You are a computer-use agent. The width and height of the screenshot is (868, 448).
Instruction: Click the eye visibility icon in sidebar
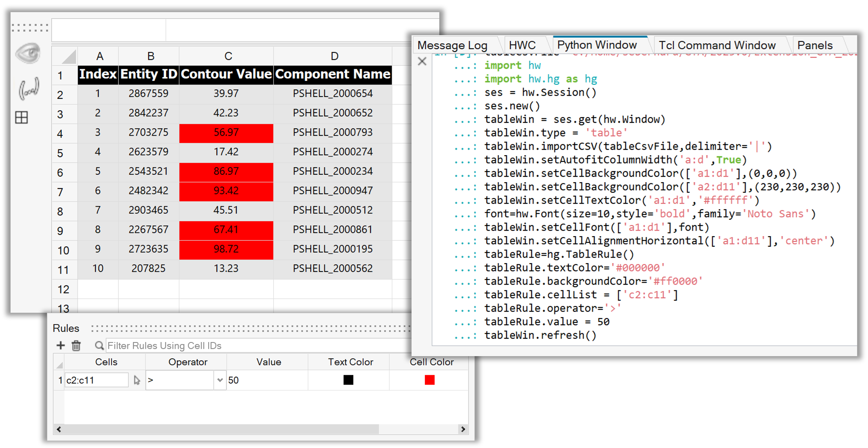[28, 53]
